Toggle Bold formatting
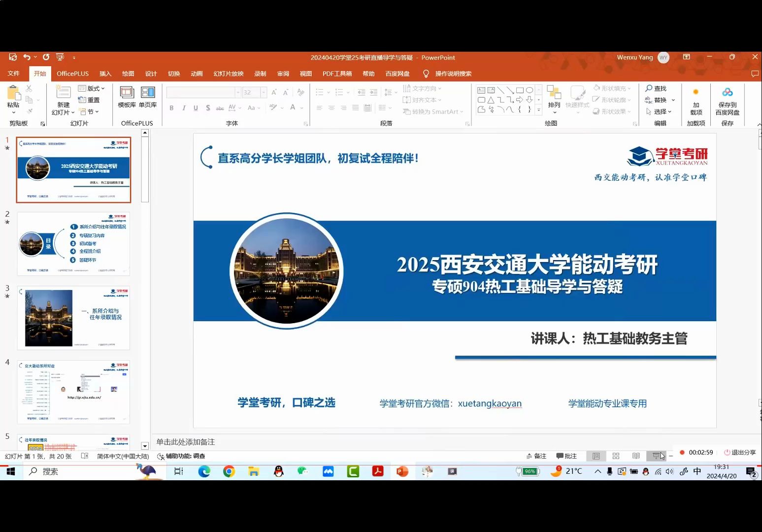This screenshot has width=762, height=532. pyautogui.click(x=171, y=108)
